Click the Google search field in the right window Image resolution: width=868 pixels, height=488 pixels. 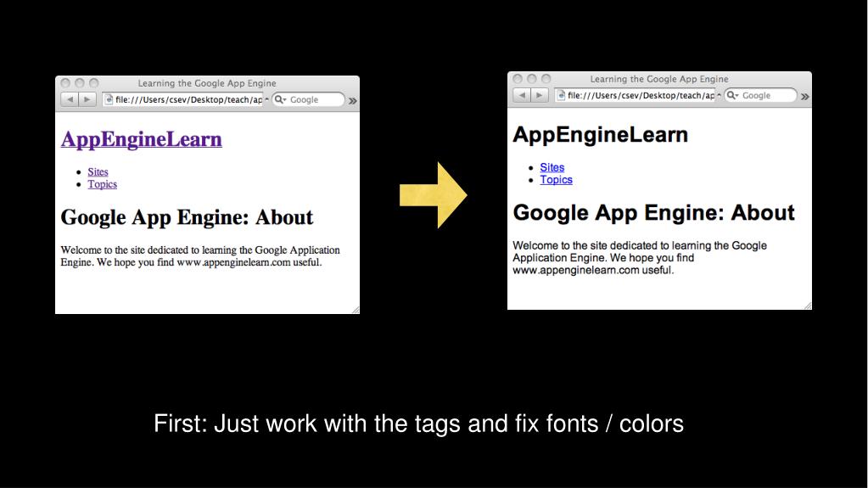760,95
